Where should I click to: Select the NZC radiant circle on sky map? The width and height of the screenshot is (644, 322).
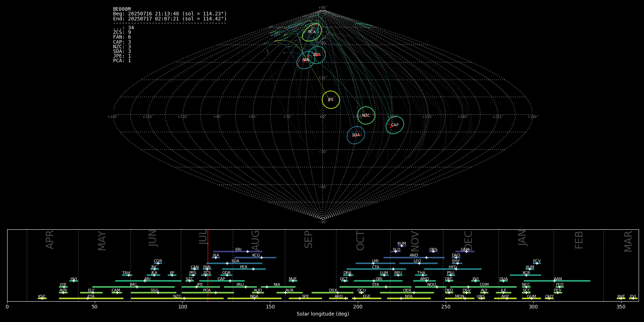click(366, 116)
